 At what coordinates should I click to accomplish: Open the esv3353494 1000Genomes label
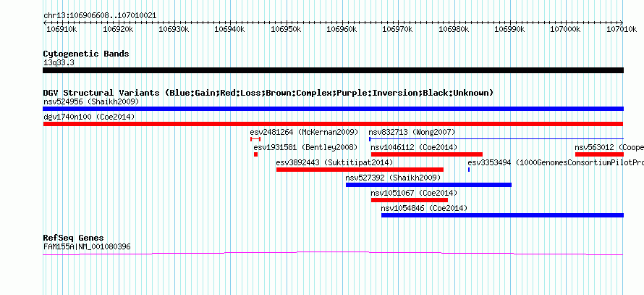tap(556, 162)
